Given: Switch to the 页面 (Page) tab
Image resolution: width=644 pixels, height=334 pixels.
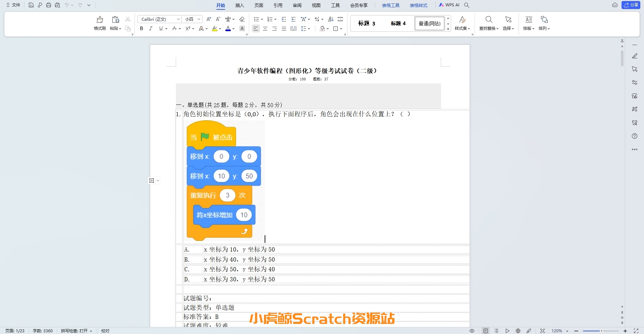Looking at the screenshot, I should click(259, 5).
